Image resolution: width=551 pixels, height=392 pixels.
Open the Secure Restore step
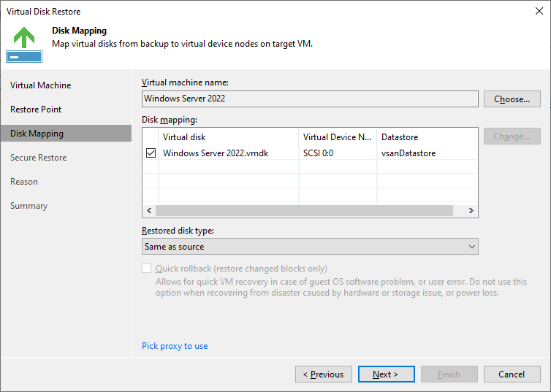38,158
